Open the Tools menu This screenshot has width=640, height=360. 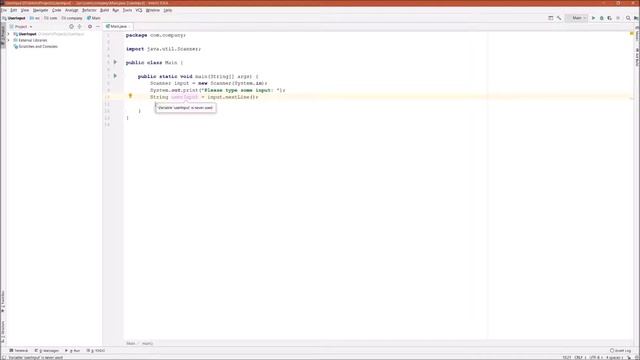(x=127, y=10)
